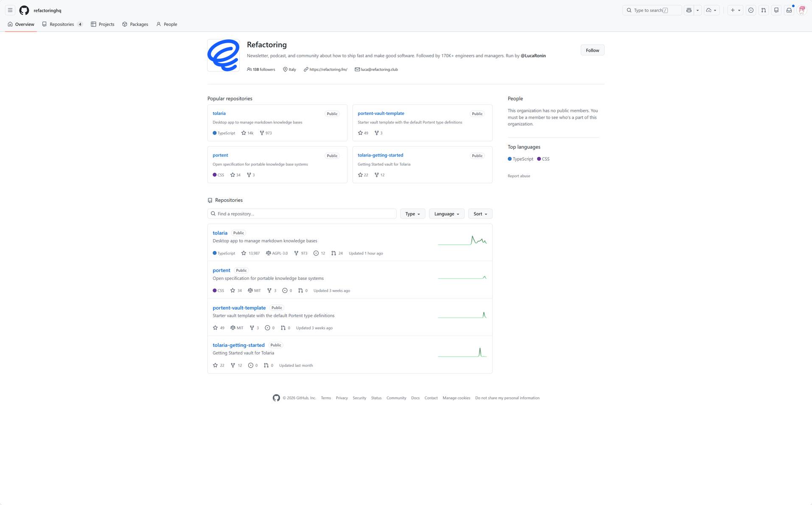Screen dimensions: 812x505
Task: Filter by TypeScript in Top languages
Action: [521, 159]
